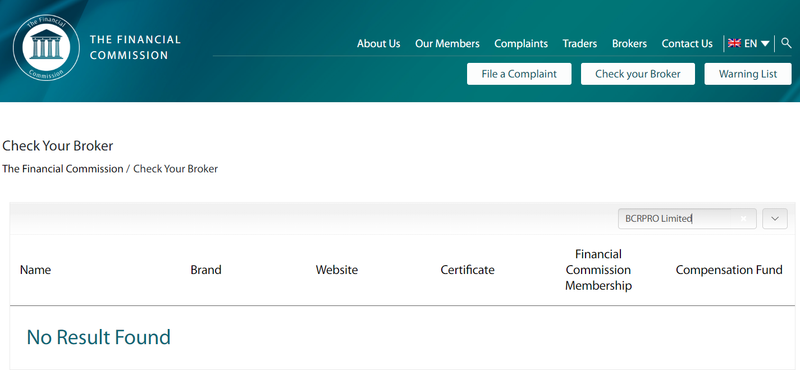Viewport: 800px width, 370px height.
Task: Open the Complaints menu
Action: [x=521, y=44]
